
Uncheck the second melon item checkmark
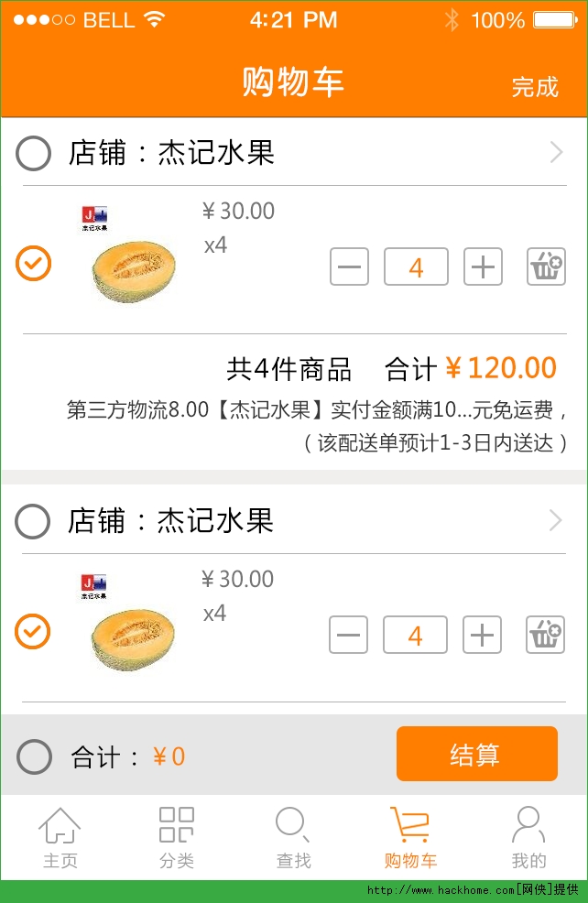point(33,632)
